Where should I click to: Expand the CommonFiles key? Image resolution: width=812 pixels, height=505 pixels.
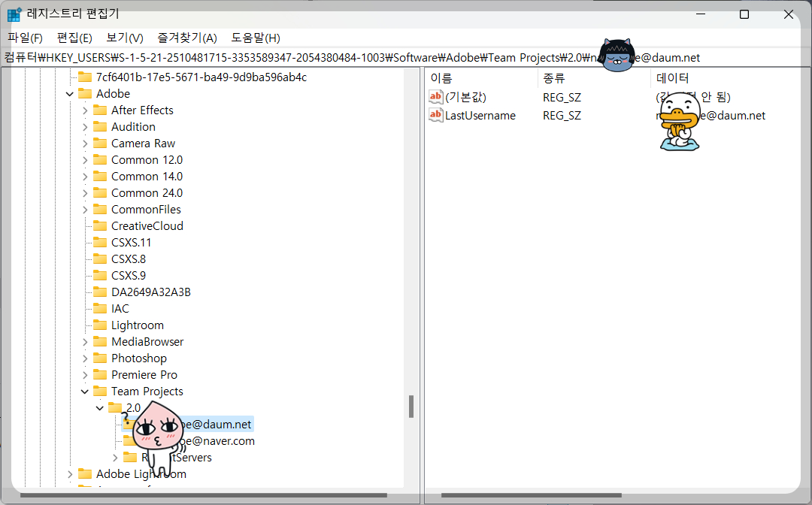click(85, 210)
